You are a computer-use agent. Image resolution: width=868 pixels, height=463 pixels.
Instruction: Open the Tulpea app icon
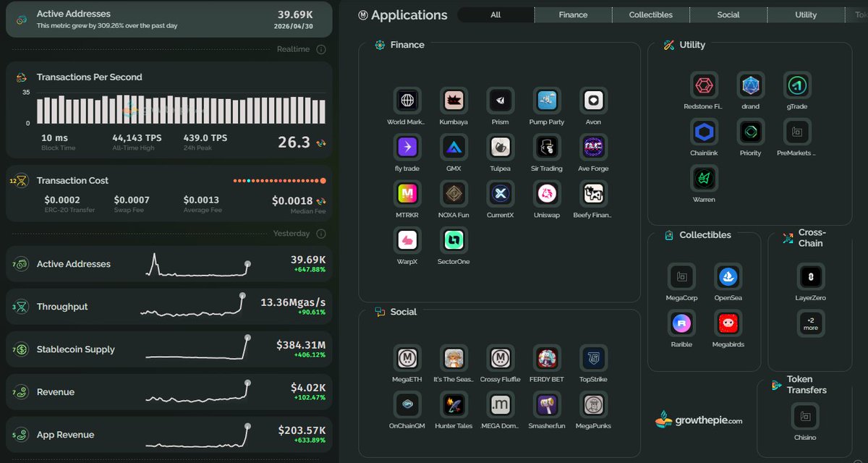point(500,147)
